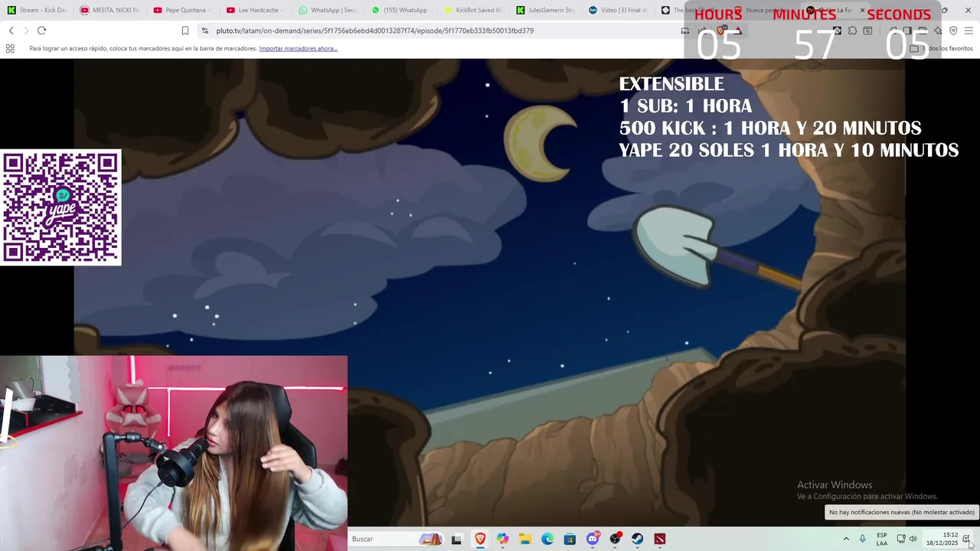Open the Brave VPN shield icon
Viewport: 980px width, 551px height.
(953, 31)
